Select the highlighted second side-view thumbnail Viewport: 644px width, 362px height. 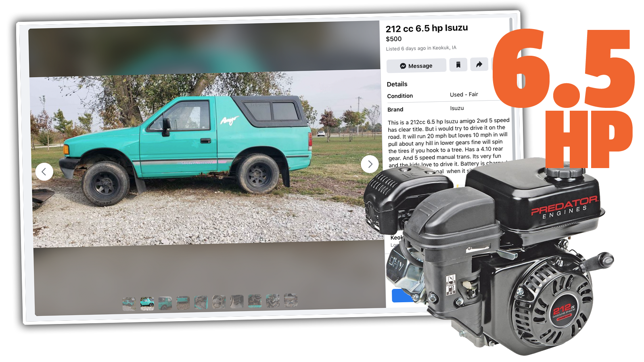coord(147,303)
